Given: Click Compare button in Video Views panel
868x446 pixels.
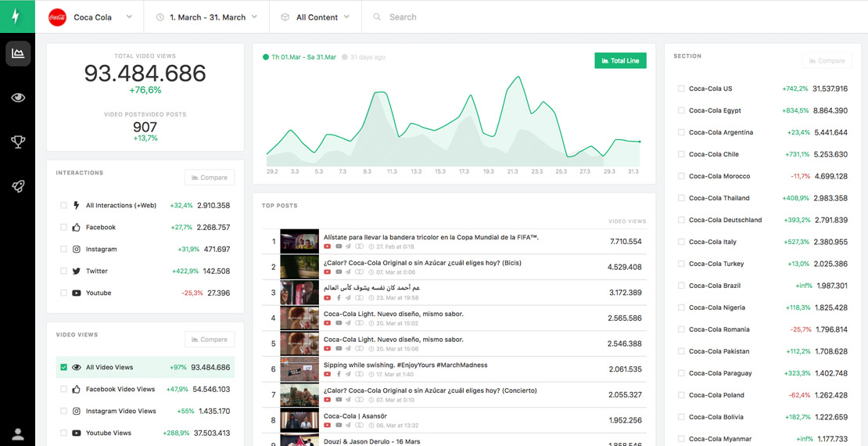Looking at the screenshot, I should coord(210,340).
